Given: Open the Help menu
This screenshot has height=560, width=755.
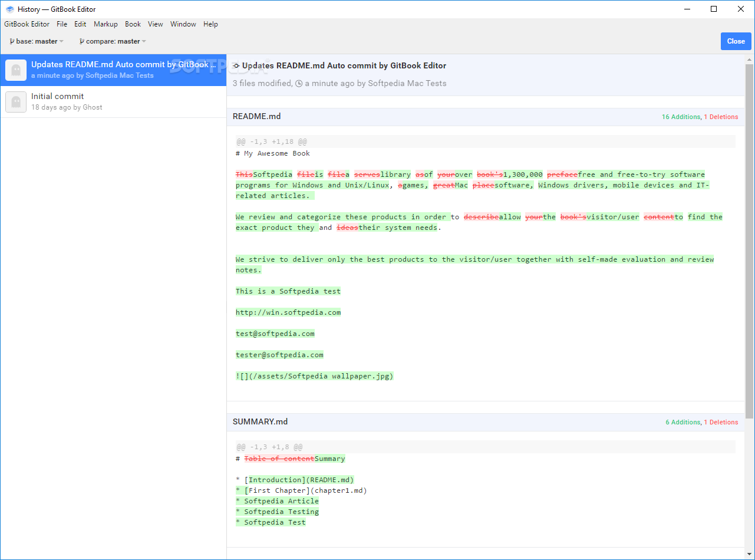Looking at the screenshot, I should [210, 24].
